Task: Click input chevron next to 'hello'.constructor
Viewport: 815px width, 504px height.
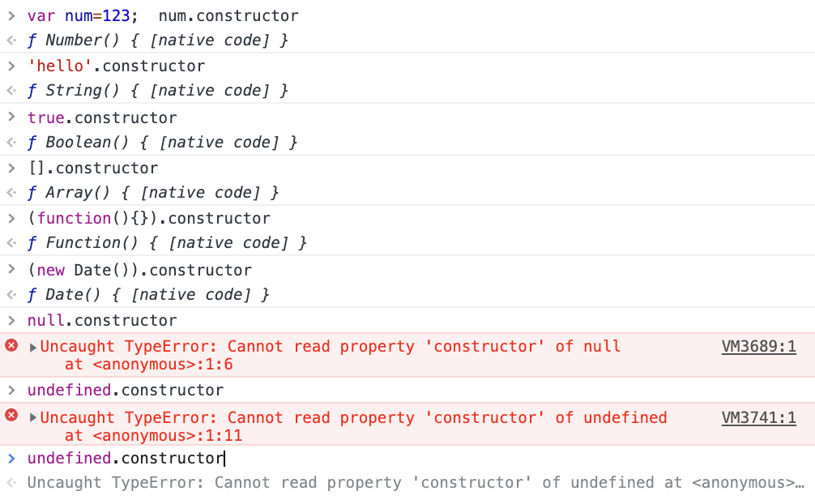Action: point(11,66)
